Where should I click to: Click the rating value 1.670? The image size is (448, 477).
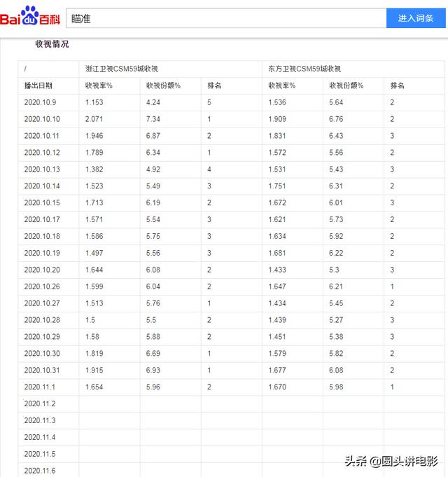click(x=277, y=387)
